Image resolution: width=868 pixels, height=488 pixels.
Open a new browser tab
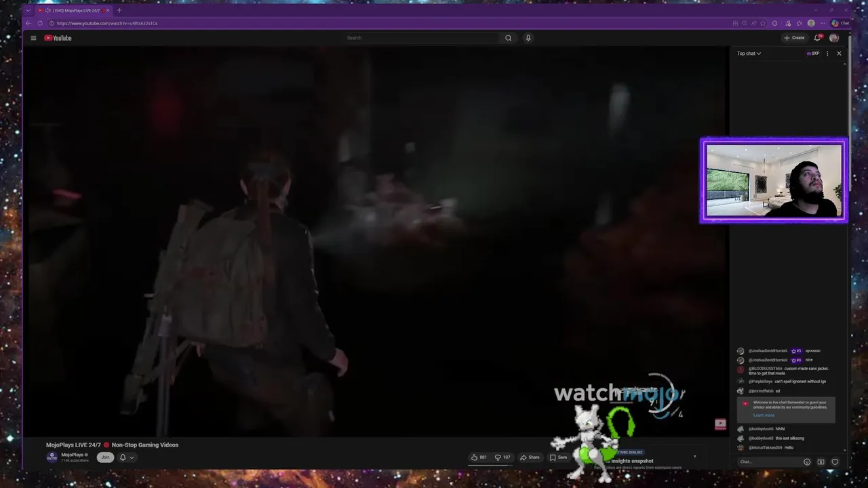[x=119, y=10]
